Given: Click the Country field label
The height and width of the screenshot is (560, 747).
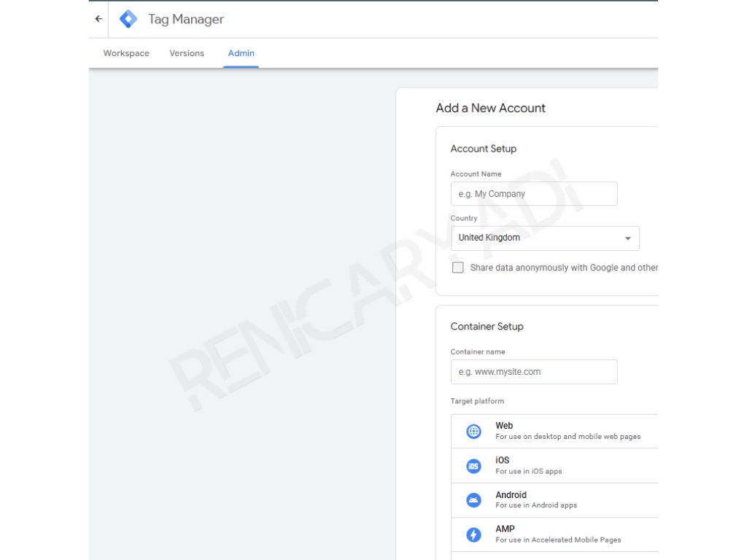Looking at the screenshot, I should [x=464, y=218].
